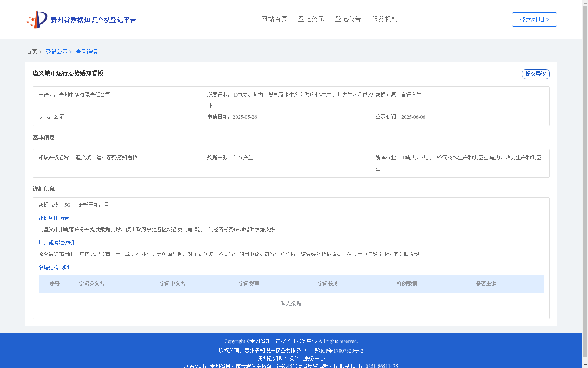Go to 首页 in the breadcrumb

[32, 52]
